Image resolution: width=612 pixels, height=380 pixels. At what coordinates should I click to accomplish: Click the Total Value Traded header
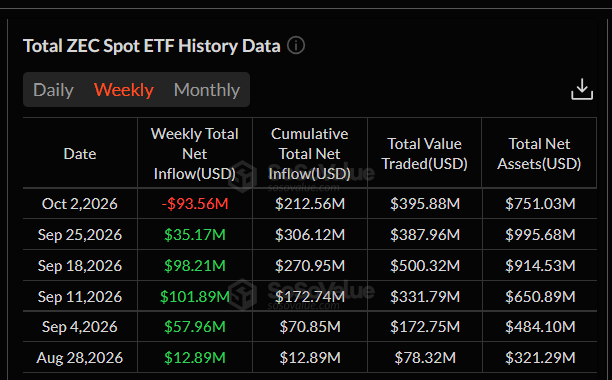click(x=424, y=154)
